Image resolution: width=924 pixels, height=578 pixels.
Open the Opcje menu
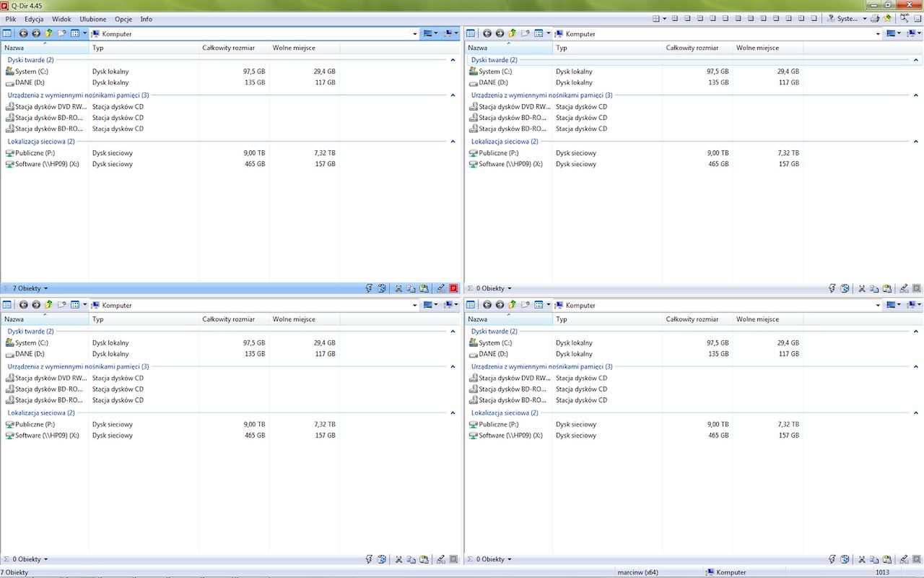[123, 19]
